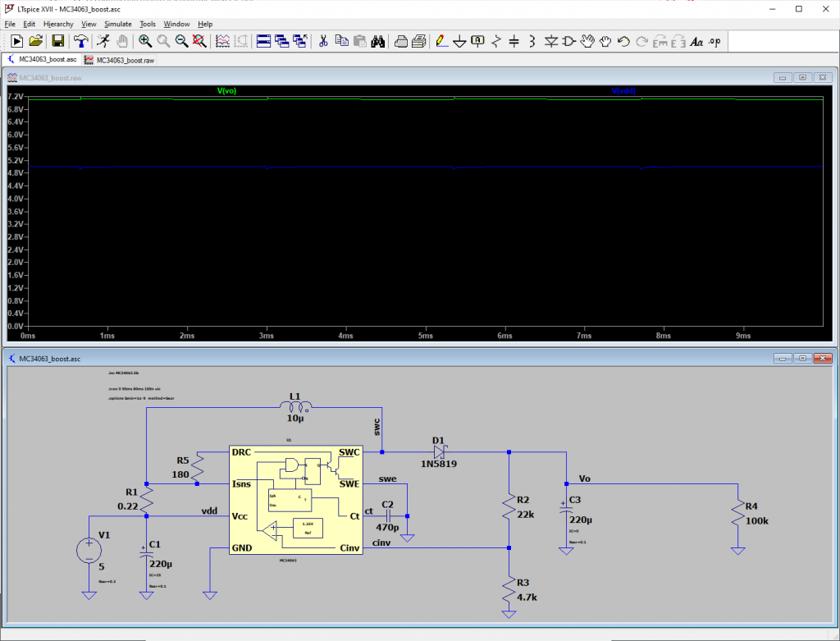The image size is (840, 641).
Task: Open the Window menu
Action: click(176, 24)
